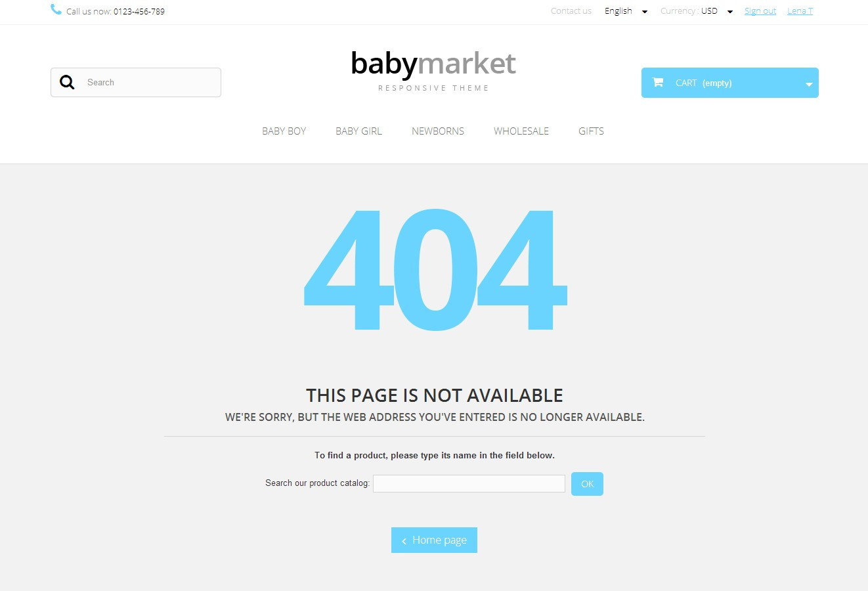Click the phone icon beside Call us now
Viewport: 868px width, 591px height.
click(x=56, y=9)
